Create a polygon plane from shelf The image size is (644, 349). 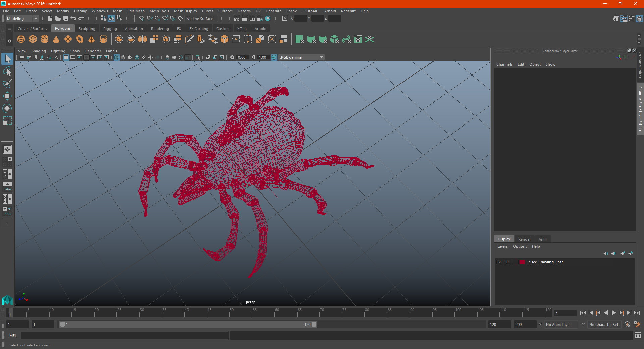[x=68, y=39]
